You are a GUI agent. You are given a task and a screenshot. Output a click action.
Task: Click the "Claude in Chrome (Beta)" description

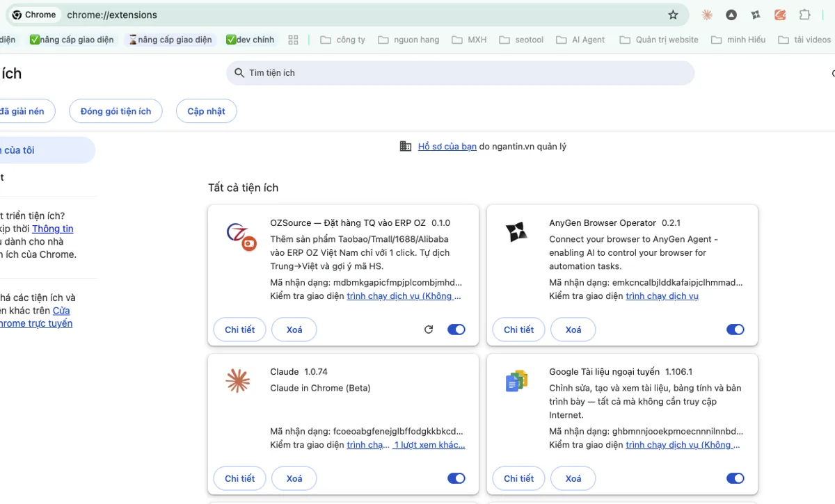pyautogui.click(x=321, y=388)
